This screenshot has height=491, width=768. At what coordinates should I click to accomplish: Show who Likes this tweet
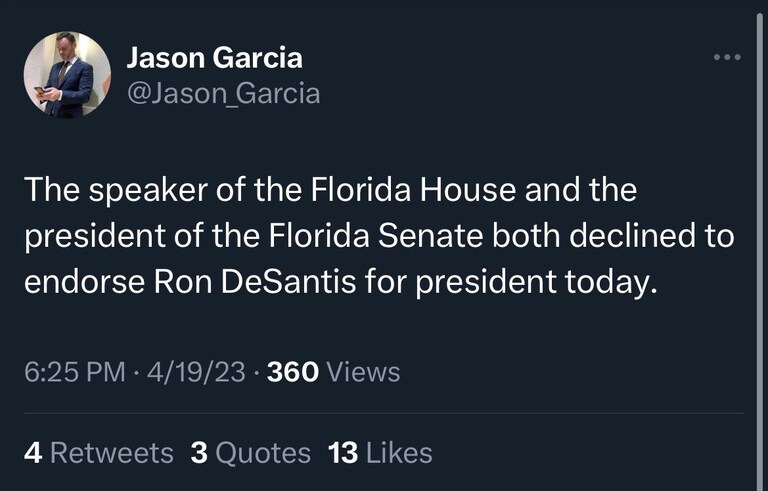399,453
